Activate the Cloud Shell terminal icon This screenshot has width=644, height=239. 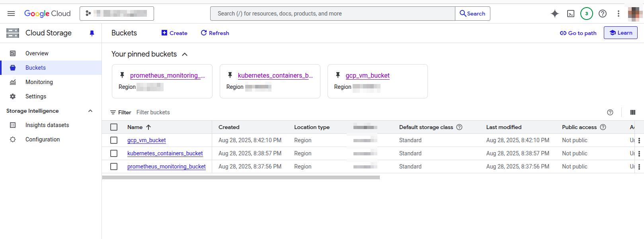coord(571,14)
